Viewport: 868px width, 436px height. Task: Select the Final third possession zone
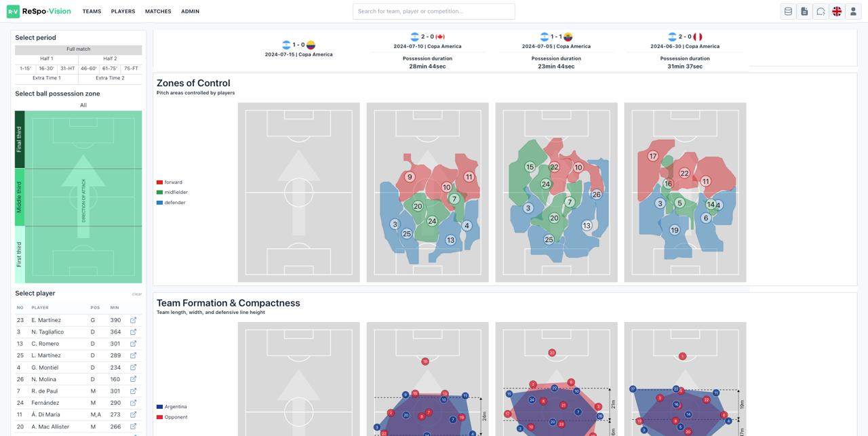pyautogui.click(x=20, y=140)
